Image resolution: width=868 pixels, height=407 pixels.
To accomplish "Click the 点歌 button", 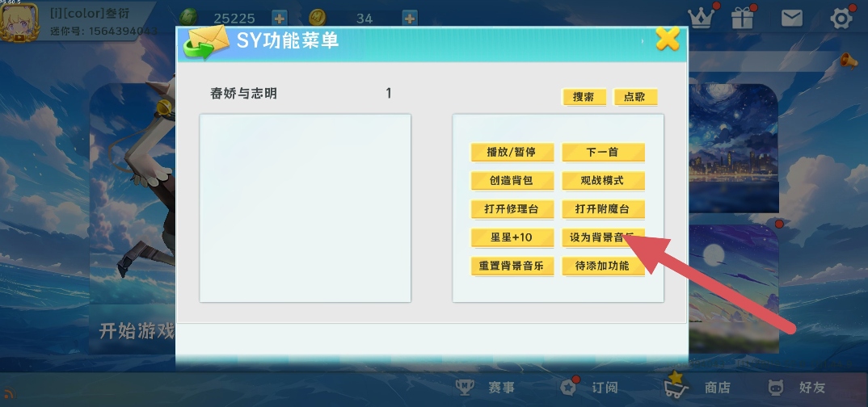I will point(635,97).
